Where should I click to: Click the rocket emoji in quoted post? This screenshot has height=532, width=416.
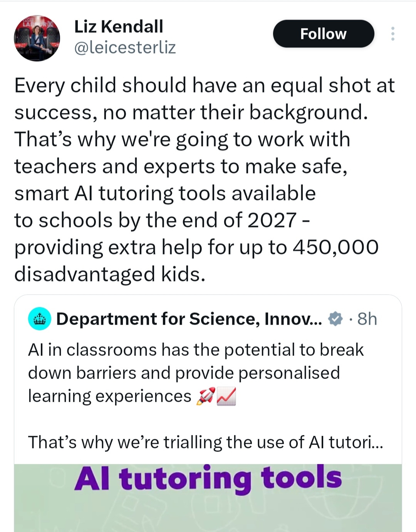(x=205, y=397)
